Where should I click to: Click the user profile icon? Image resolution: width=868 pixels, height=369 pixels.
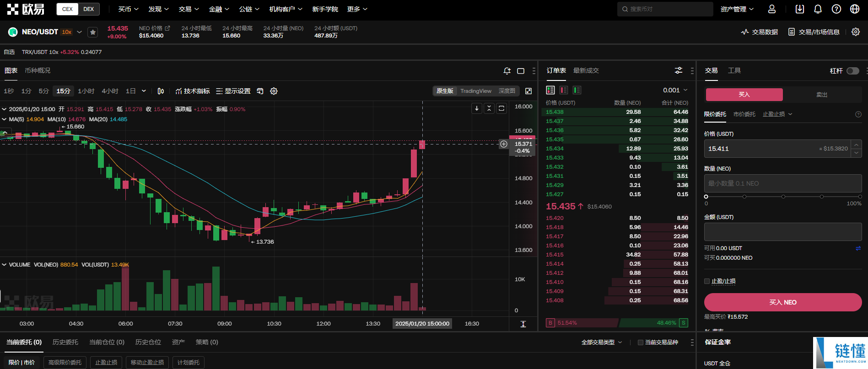pos(772,9)
